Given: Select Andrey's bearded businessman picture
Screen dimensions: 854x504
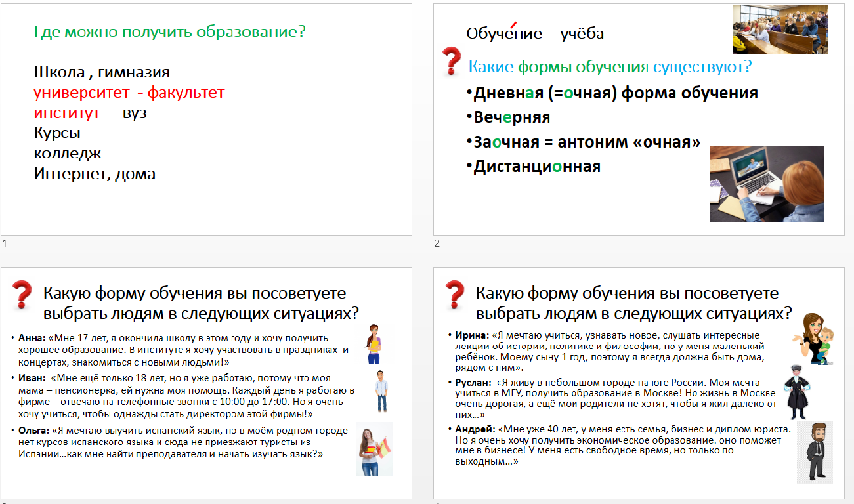Looking at the screenshot, I should 815,451.
